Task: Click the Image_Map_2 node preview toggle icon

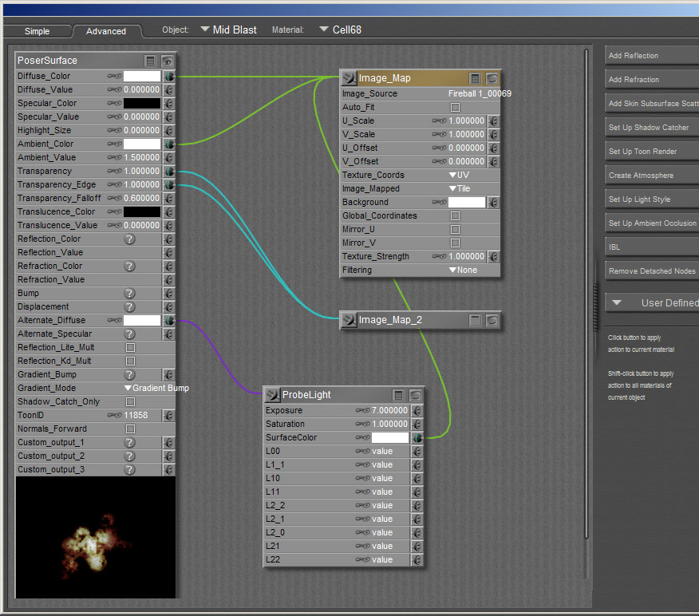Action: pos(492,320)
